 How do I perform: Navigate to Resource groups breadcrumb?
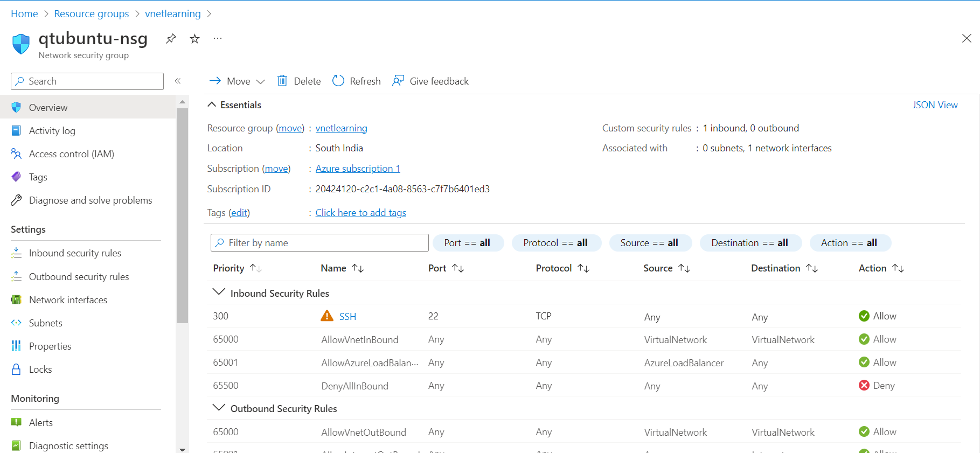click(92, 13)
